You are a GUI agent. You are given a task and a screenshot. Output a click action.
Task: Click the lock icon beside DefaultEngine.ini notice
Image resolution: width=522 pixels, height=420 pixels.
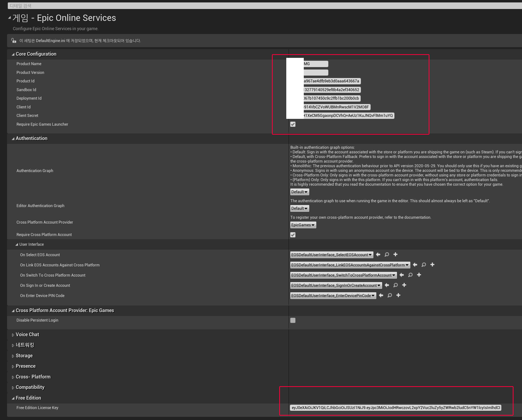(x=14, y=41)
